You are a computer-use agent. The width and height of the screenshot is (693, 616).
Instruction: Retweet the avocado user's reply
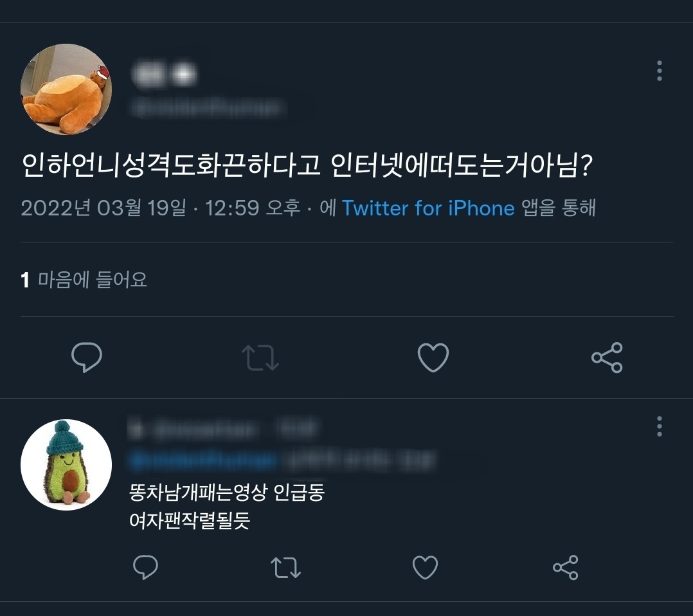pyautogui.click(x=285, y=568)
